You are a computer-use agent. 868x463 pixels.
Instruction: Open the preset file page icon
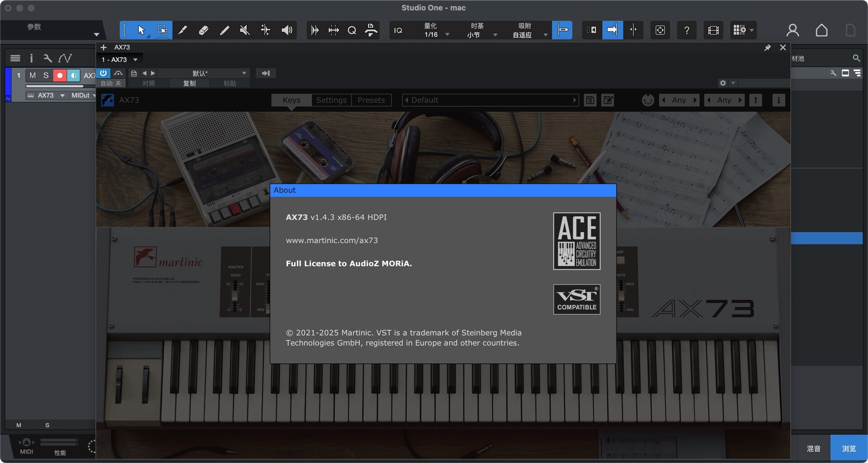click(x=134, y=73)
